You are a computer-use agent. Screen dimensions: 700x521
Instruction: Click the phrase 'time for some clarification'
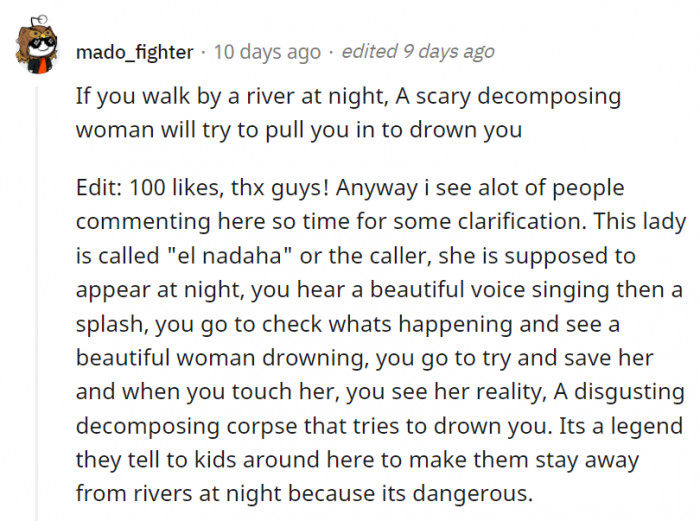[x=444, y=222]
